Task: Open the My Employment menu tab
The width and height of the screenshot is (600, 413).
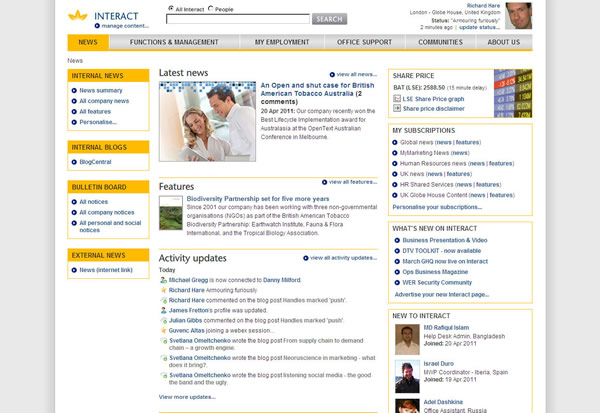Action: [x=281, y=42]
